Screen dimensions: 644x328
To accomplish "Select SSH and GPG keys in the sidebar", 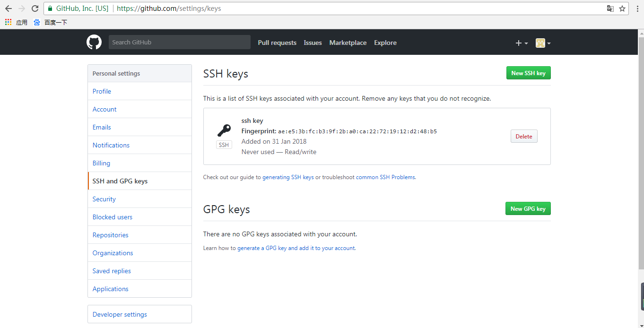I will 139,181.
